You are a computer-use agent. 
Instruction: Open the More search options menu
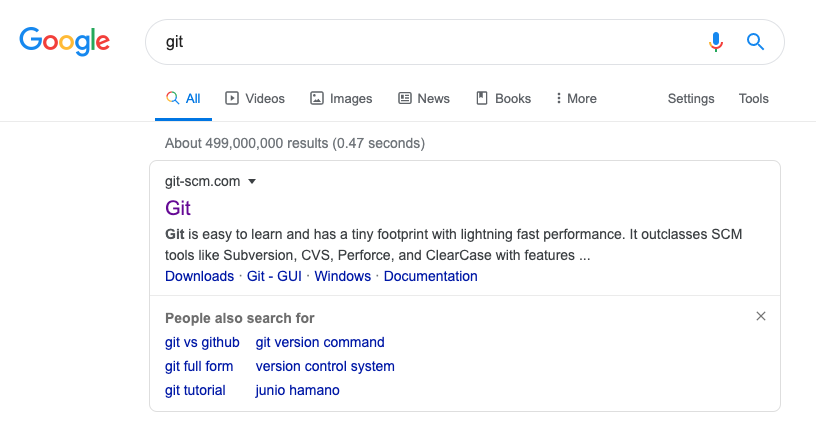click(x=576, y=98)
